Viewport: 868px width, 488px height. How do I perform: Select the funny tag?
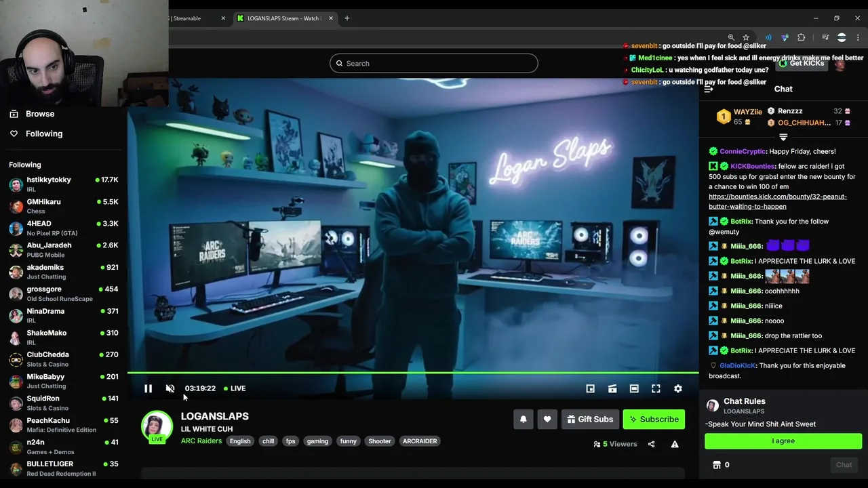coord(349,441)
